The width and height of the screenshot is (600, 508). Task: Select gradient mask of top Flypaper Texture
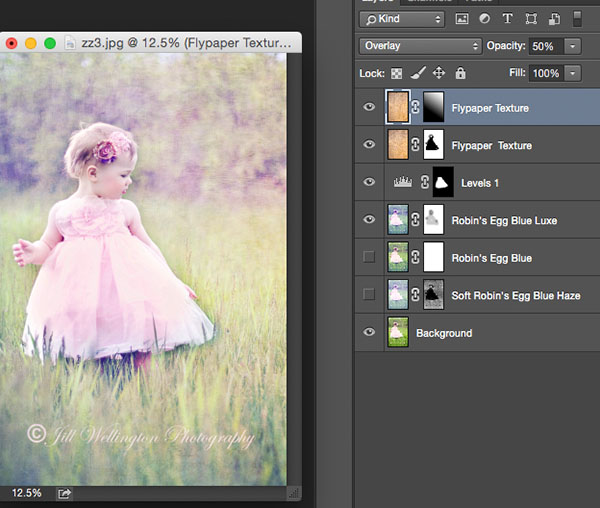(x=434, y=107)
